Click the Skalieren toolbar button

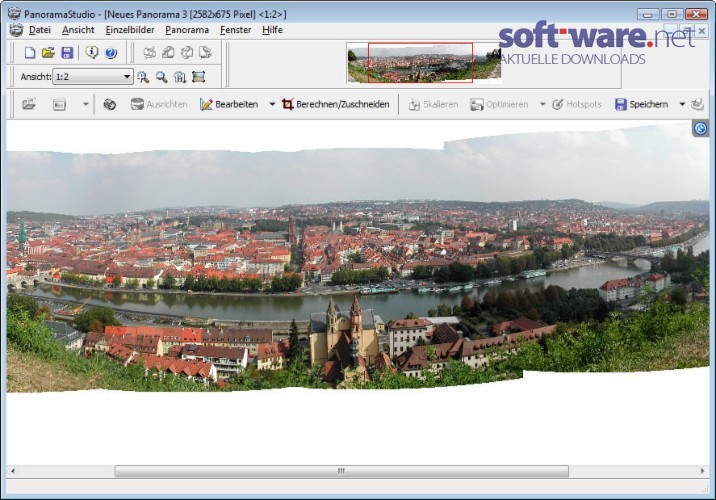(433, 104)
